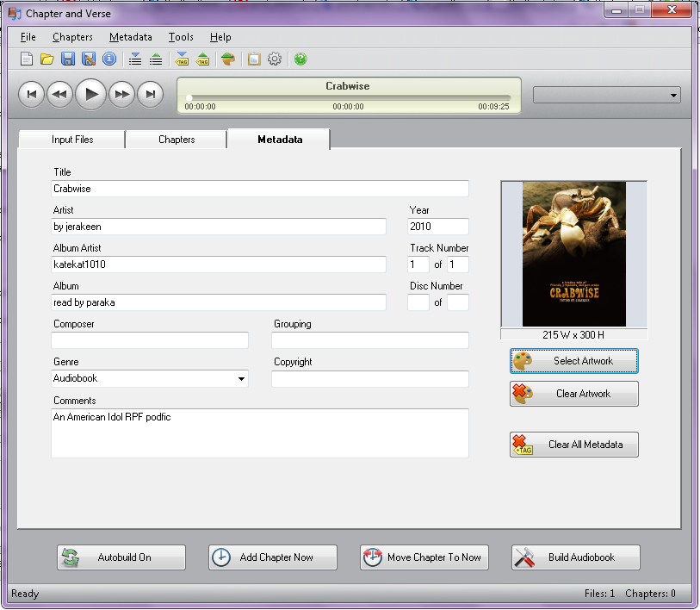This screenshot has height=610, width=700.
Task: Click the green help icon in toolbar
Action: 300,59
